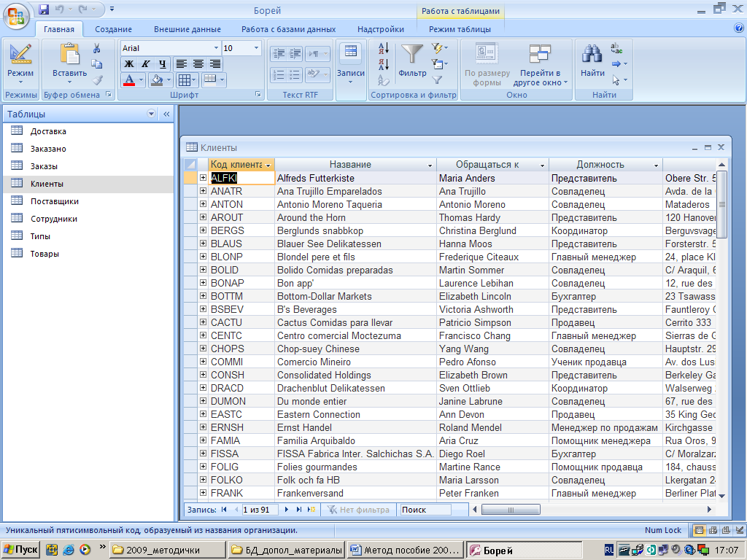Sort descending Я-А icon
This screenshot has width=747, height=560.
(x=384, y=64)
